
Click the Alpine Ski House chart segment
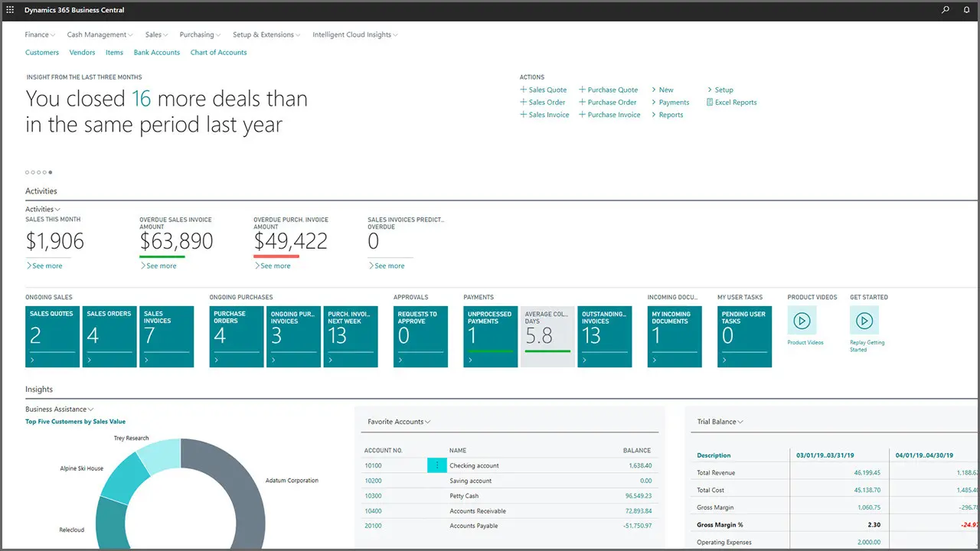pyautogui.click(x=125, y=478)
